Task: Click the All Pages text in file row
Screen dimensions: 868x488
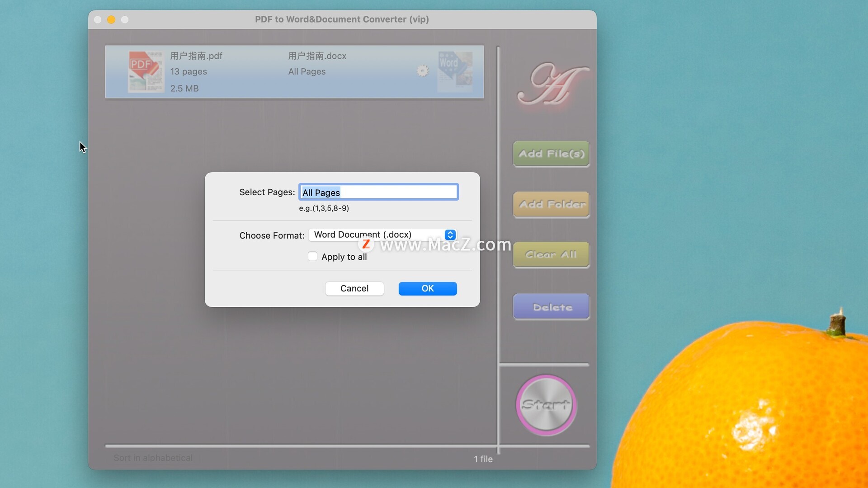Action: pos(307,71)
